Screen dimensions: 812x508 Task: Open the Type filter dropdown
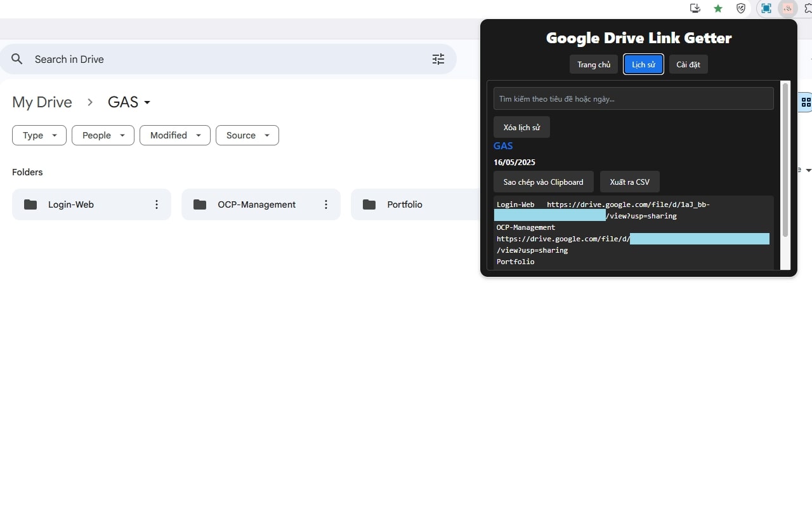[39, 135]
